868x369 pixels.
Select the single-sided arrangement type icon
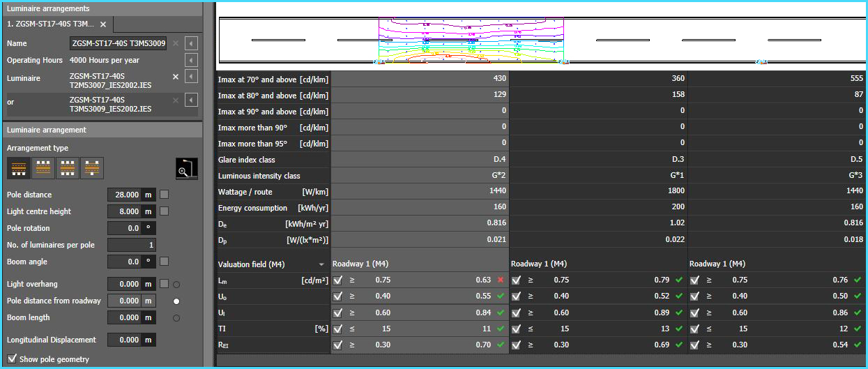pos(19,168)
